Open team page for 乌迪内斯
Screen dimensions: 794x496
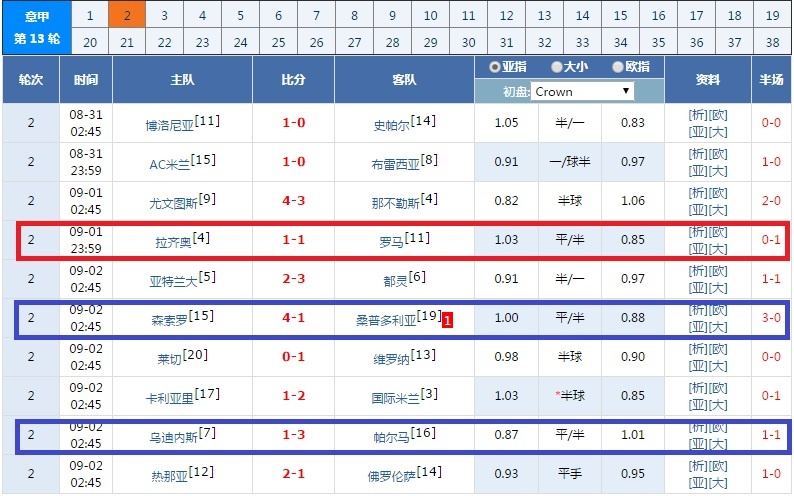pos(173,437)
